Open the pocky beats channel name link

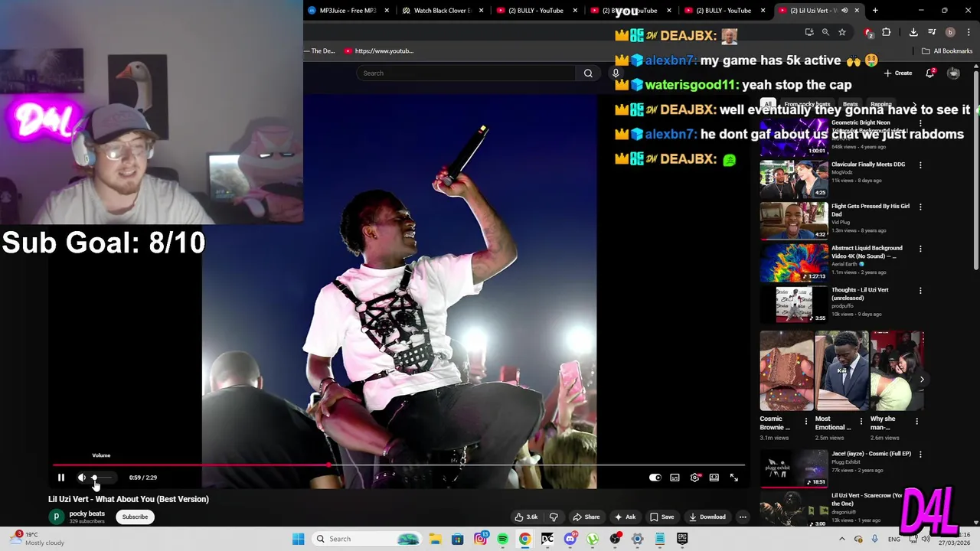(87, 514)
